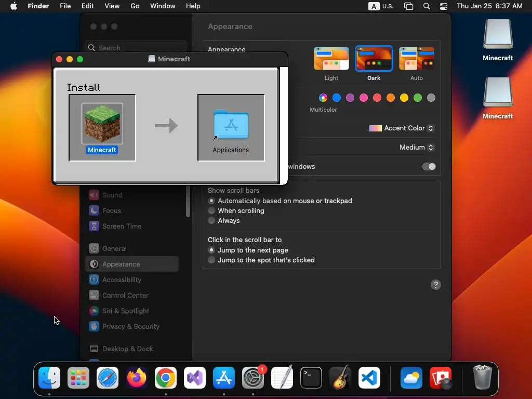Select Automatically based on mouse or trackpad
The width and height of the screenshot is (532, 399).
[211, 201]
